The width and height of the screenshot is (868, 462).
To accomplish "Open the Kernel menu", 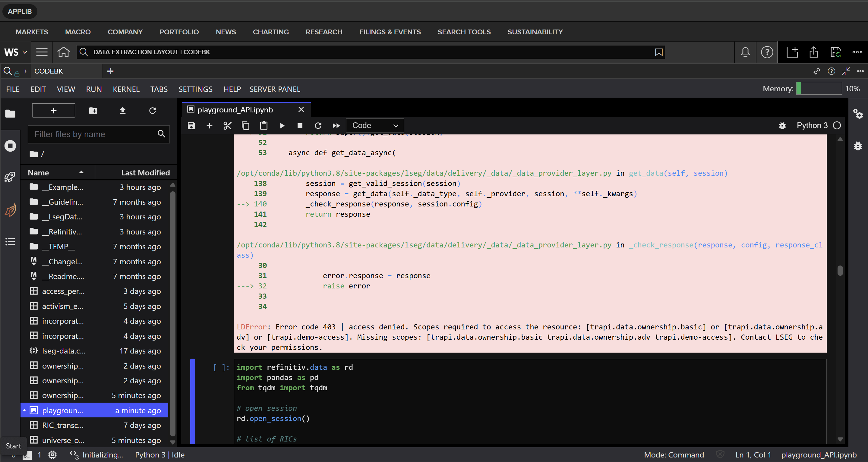I will [126, 89].
